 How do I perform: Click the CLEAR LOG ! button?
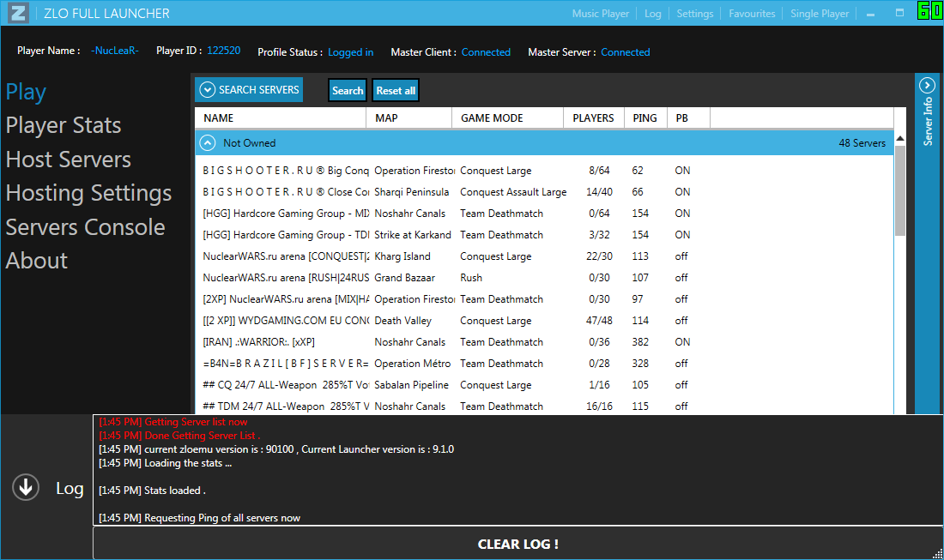pos(517,544)
